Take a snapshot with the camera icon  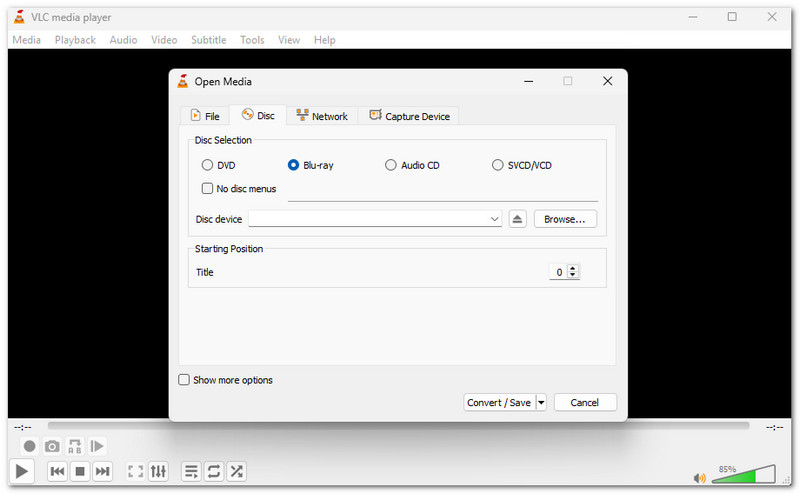52,446
